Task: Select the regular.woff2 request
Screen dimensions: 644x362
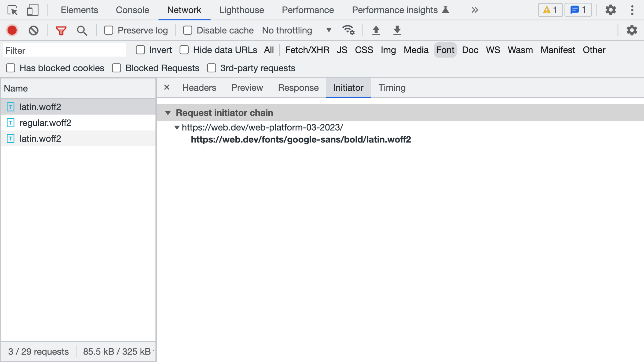Action: click(45, 123)
